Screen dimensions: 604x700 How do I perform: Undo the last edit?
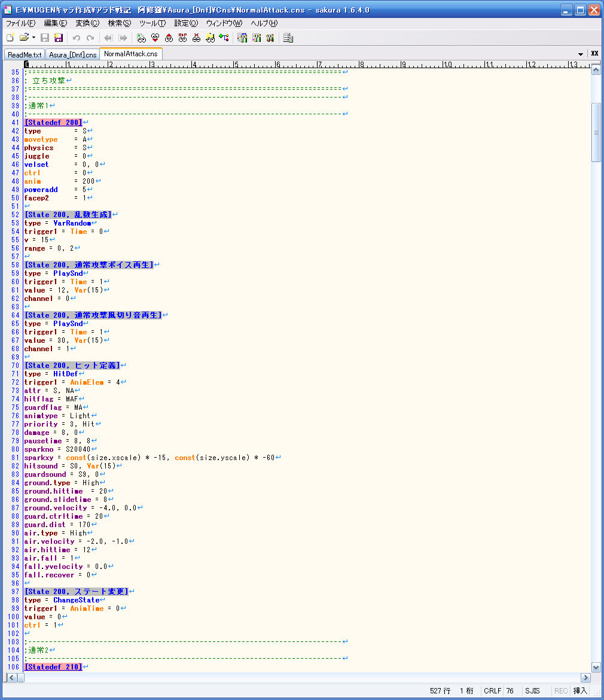(77, 38)
